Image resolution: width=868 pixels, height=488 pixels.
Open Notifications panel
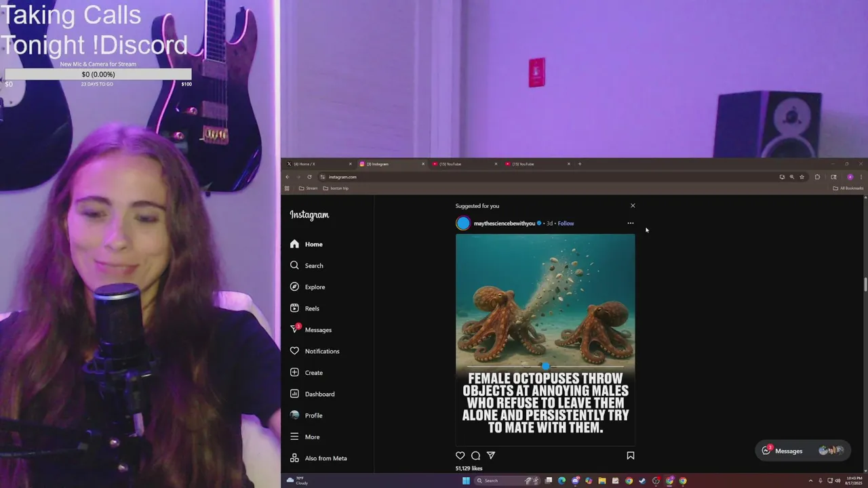315,351
